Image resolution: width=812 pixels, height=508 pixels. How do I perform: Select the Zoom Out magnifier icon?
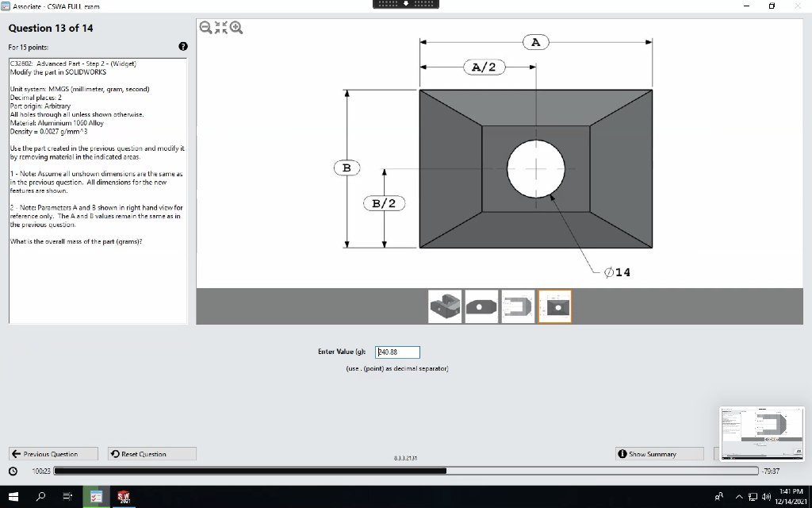[x=206, y=27]
